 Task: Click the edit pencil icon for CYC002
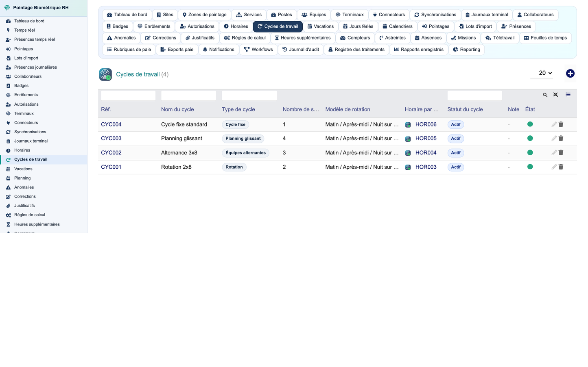554,152
